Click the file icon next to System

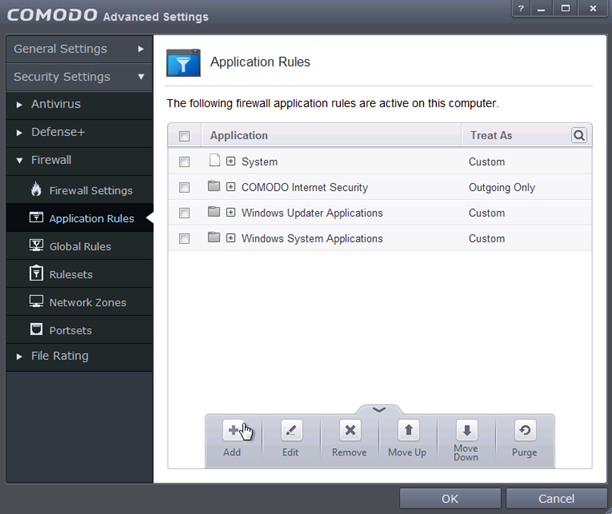pyautogui.click(x=214, y=160)
